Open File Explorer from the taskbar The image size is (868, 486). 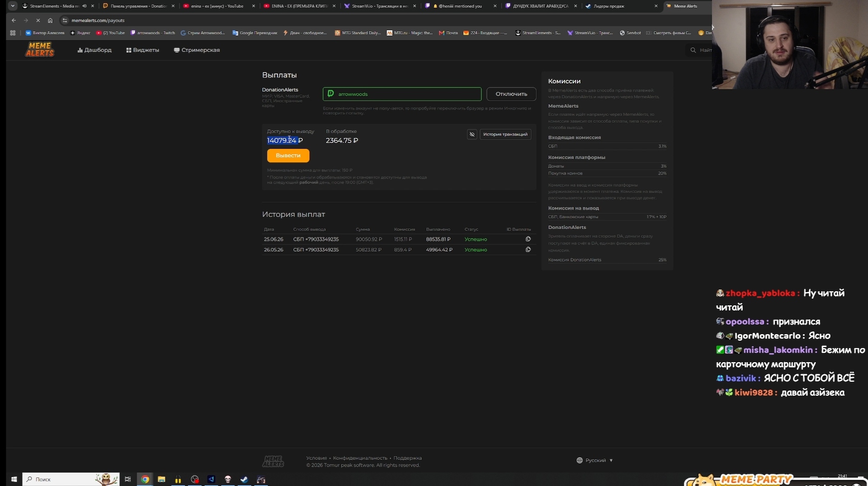162,479
